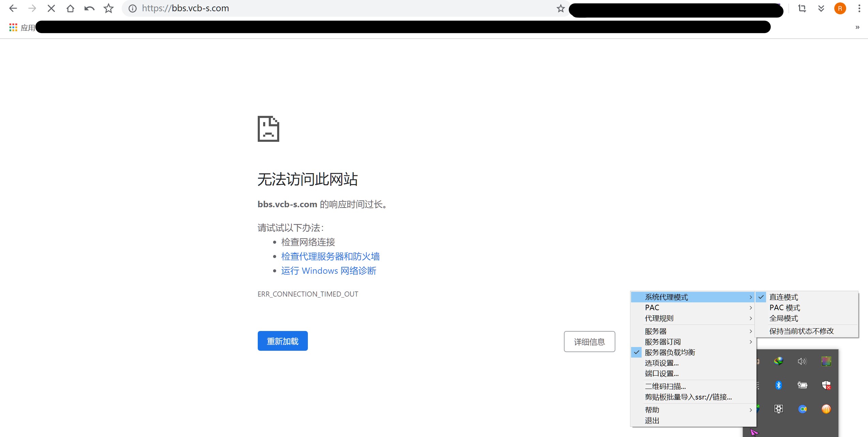Click the 无法访问此网站 heading
The image size is (868, 437).
point(308,179)
